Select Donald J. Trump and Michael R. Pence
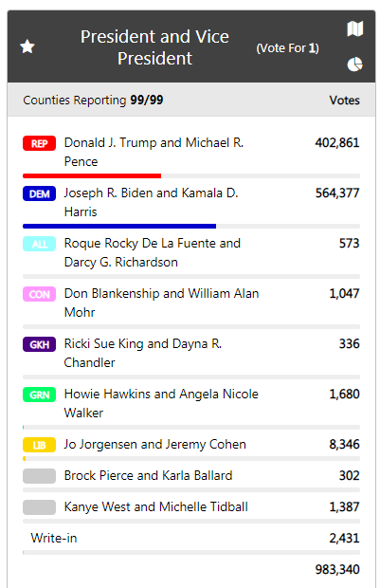Screen dimensions: 380x588 click(x=154, y=152)
